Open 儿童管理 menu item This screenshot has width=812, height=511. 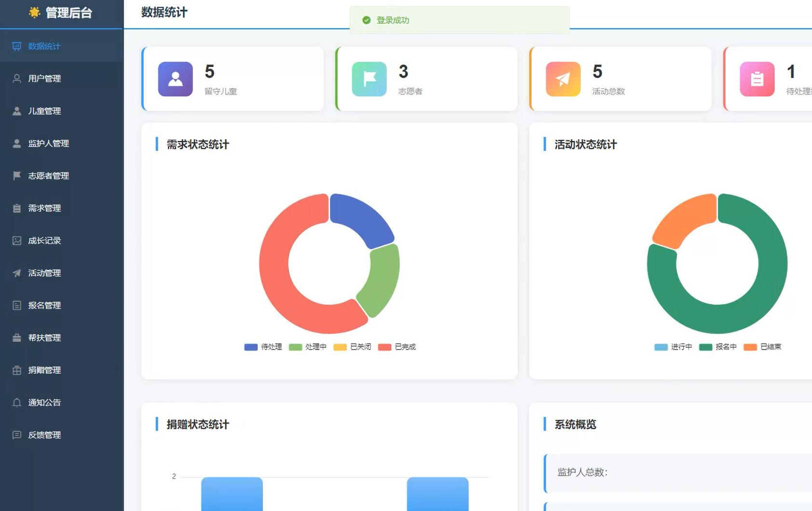coord(62,111)
